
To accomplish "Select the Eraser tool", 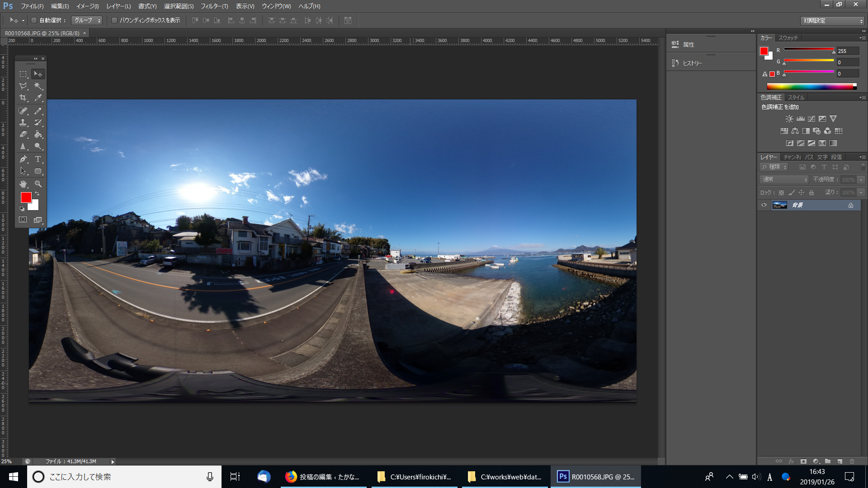I will click(23, 134).
